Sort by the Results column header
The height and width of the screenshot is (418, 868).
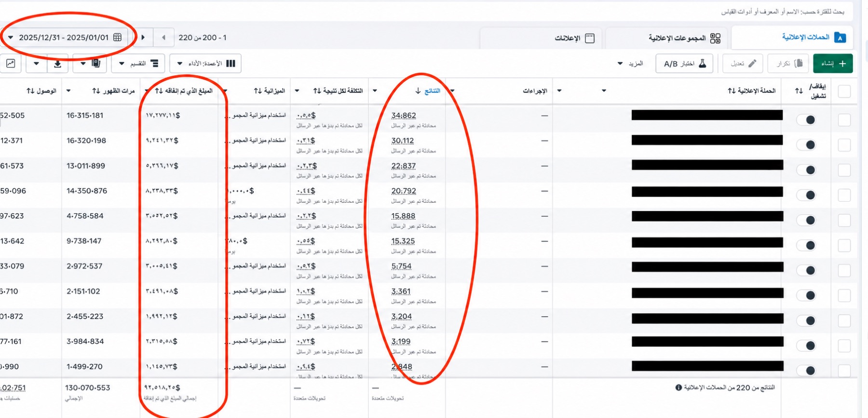[427, 91]
